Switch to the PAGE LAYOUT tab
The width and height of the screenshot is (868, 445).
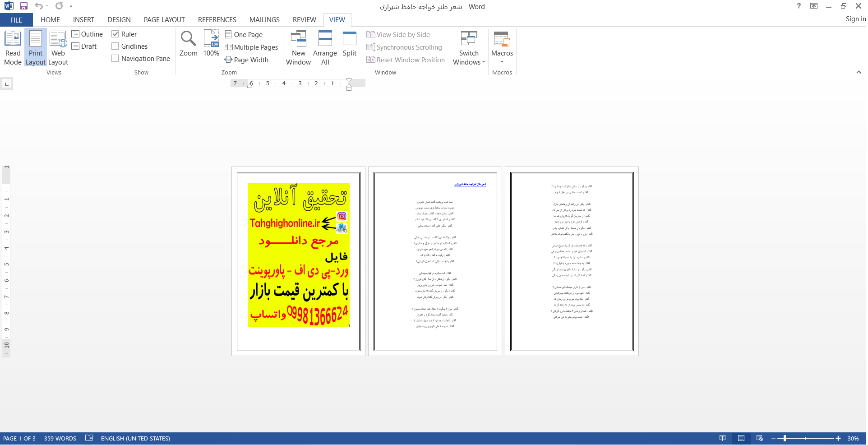pos(164,20)
